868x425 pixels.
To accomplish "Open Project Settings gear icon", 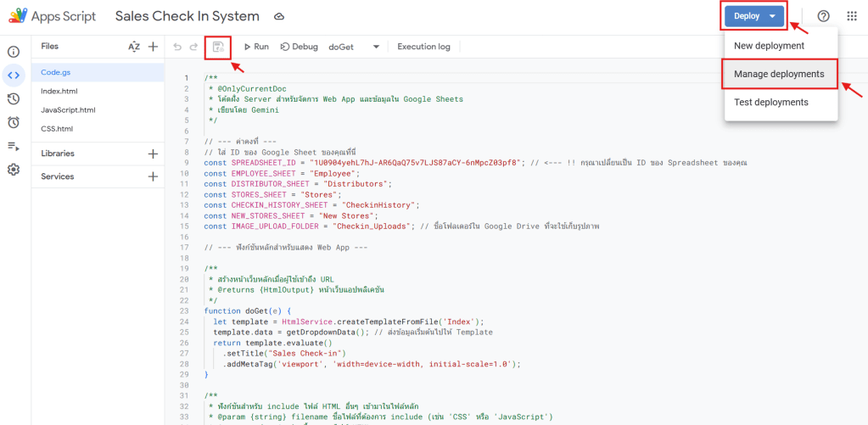I will tap(14, 170).
